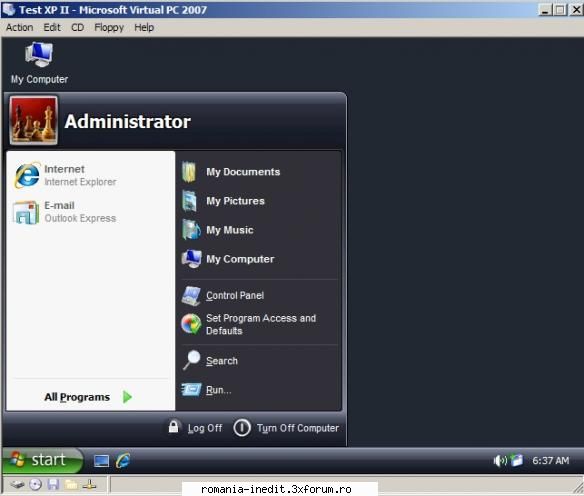This screenshot has width=584, height=496.
Task: Open Outlook Express E-mail entry
Action: point(65,212)
